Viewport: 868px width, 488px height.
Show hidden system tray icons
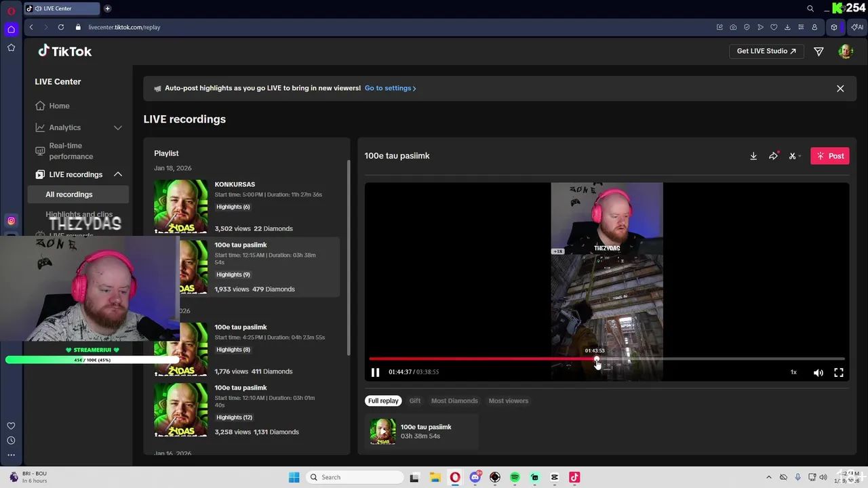click(768, 477)
